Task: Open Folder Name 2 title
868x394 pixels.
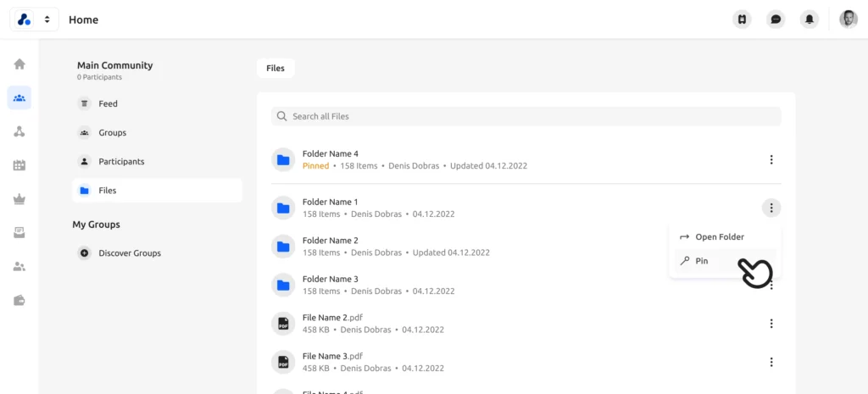Action: (x=331, y=241)
